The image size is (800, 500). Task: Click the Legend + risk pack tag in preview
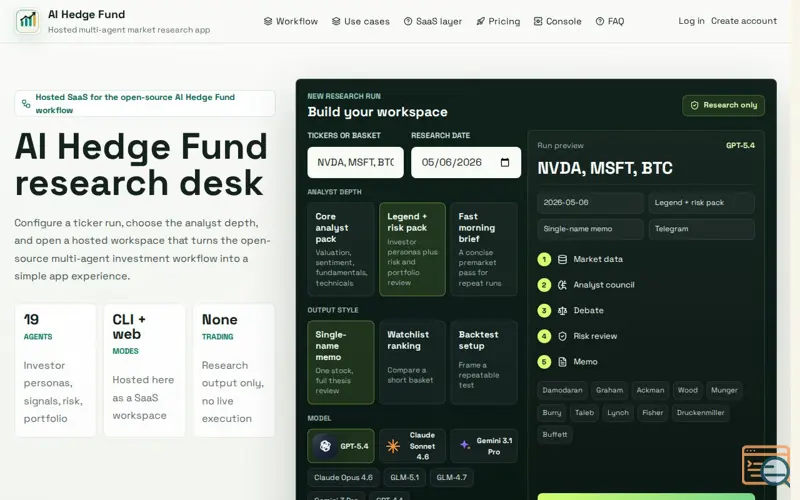702,203
